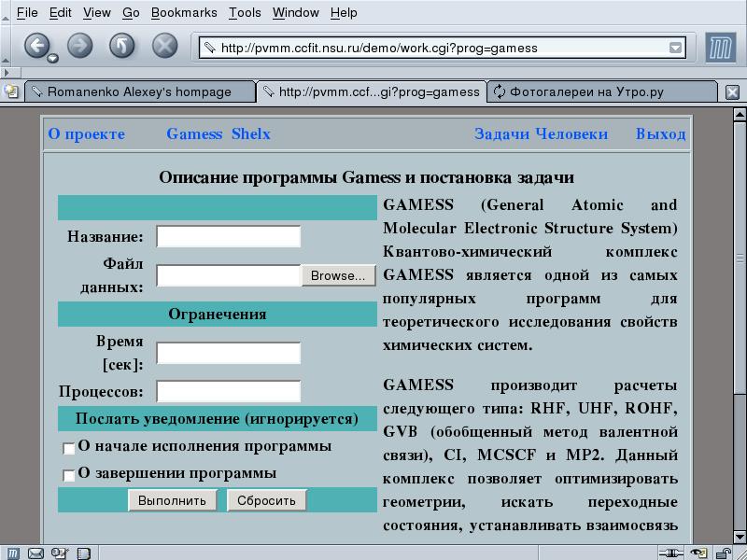Reset the form with the Сбросить button
Screen dimensions: 747x560
(266, 500)
